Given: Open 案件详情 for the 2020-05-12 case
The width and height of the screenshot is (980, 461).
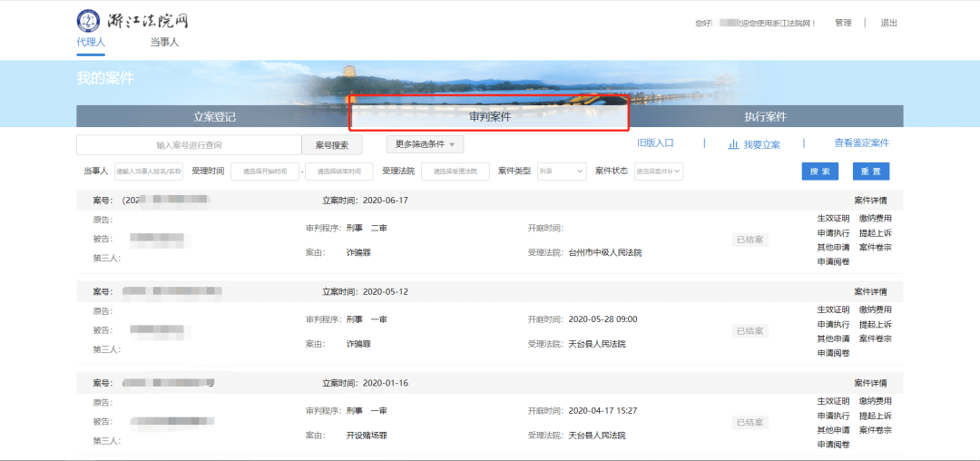Looking at the screenshot, I should tap(870, 291).
